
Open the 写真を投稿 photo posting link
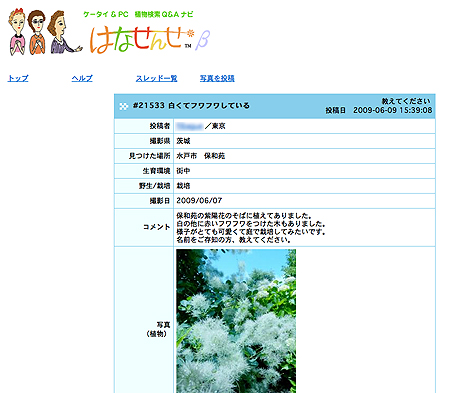click(217, 78)
